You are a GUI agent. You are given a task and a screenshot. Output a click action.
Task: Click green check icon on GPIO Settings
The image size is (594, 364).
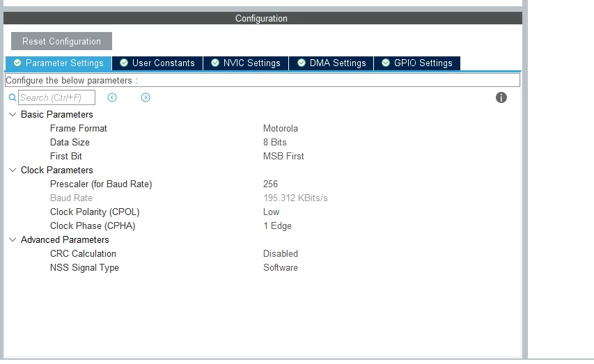tap(386, 63)
